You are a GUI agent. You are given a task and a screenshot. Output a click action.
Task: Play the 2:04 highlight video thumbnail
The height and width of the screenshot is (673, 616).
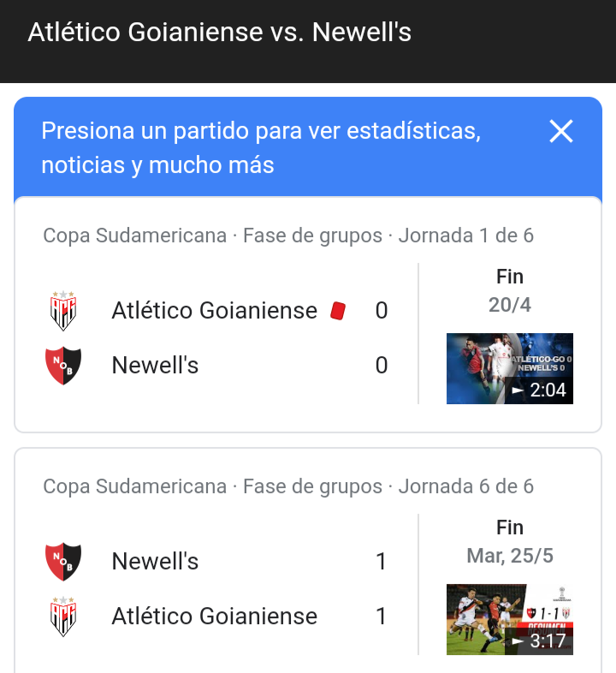point(510,368)
